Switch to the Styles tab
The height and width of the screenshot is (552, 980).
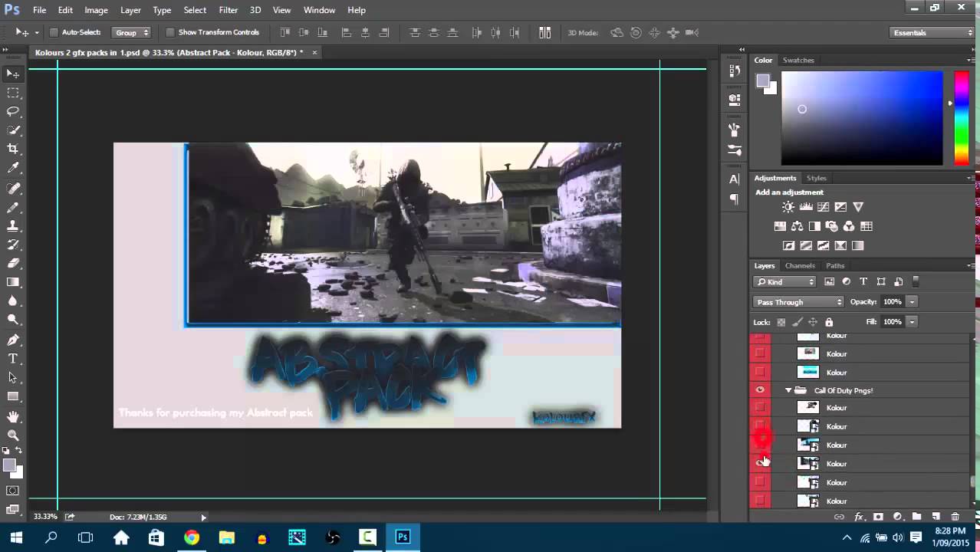coord(816,178)
